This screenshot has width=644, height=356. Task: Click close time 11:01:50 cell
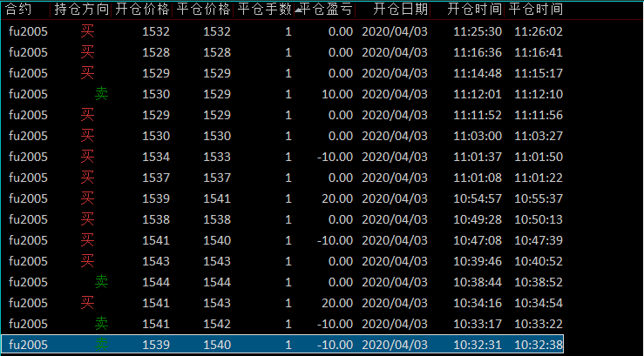(539, 157)
